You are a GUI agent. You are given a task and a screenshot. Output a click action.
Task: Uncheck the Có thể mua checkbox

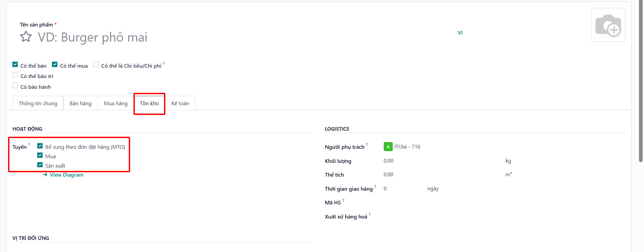(x=55, y=64)
